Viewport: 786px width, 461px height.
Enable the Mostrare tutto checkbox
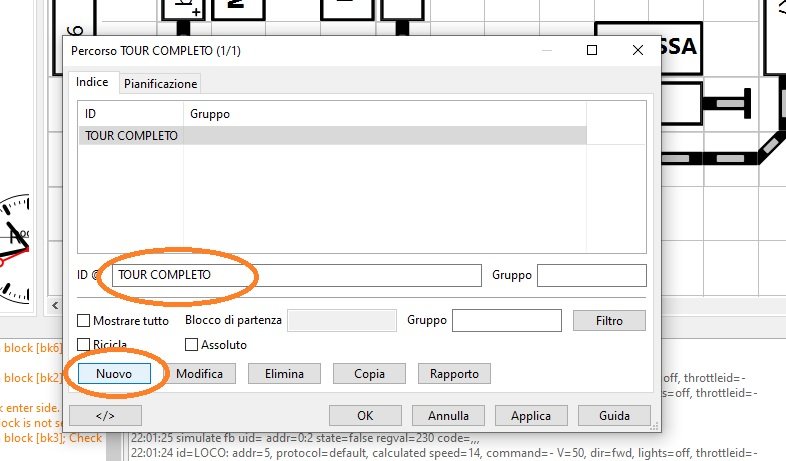point(85,321)
